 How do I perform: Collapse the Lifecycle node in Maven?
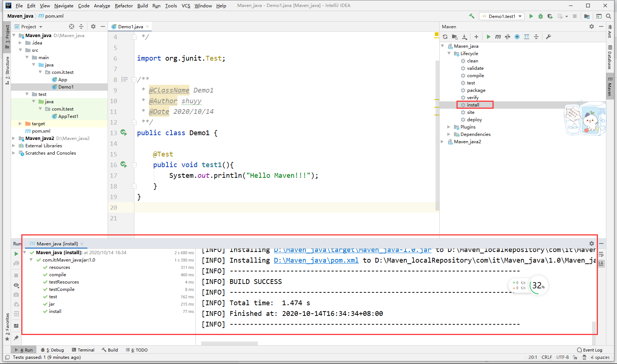449,54
